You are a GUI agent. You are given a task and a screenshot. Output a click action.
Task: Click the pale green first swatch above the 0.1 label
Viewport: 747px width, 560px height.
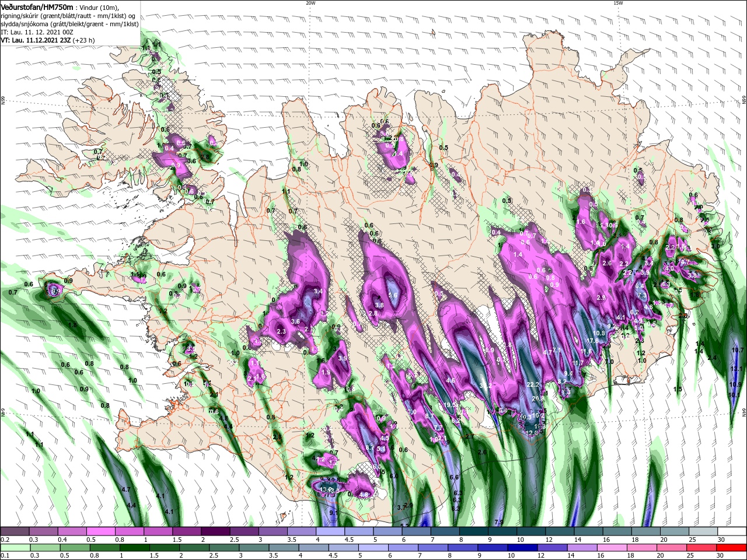click(15, 547)
